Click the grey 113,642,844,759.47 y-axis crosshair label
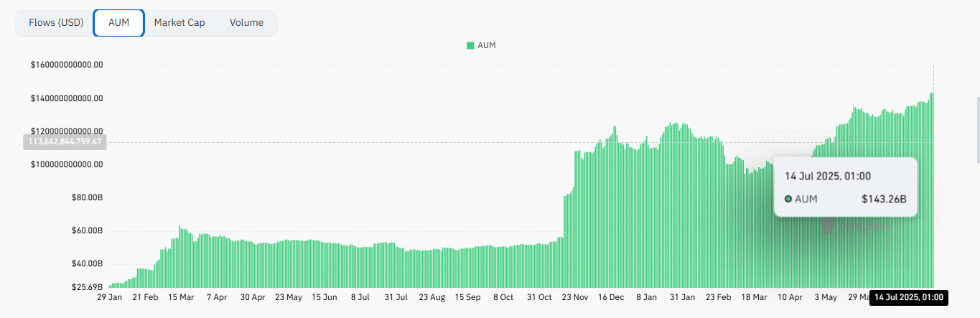980x318 pixels. pyautogui.click(x=65, y=142)
